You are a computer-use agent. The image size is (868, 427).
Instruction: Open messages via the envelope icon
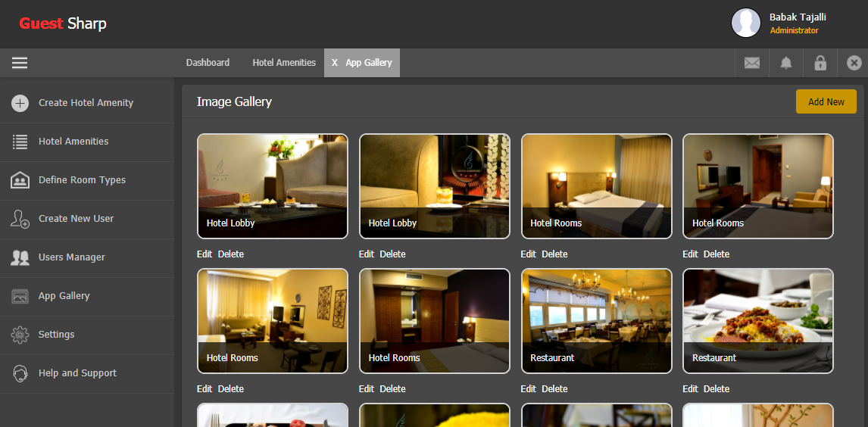click(752, 63)
